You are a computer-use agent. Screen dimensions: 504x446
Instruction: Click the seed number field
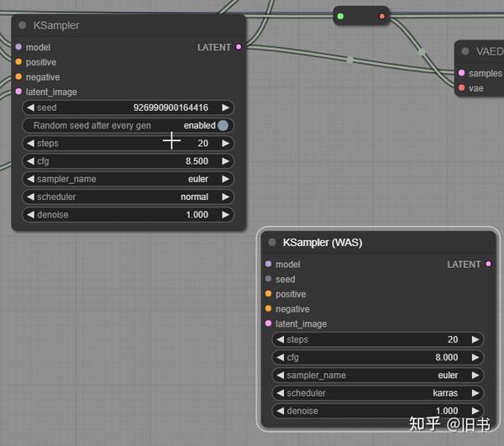coord(128,108)
